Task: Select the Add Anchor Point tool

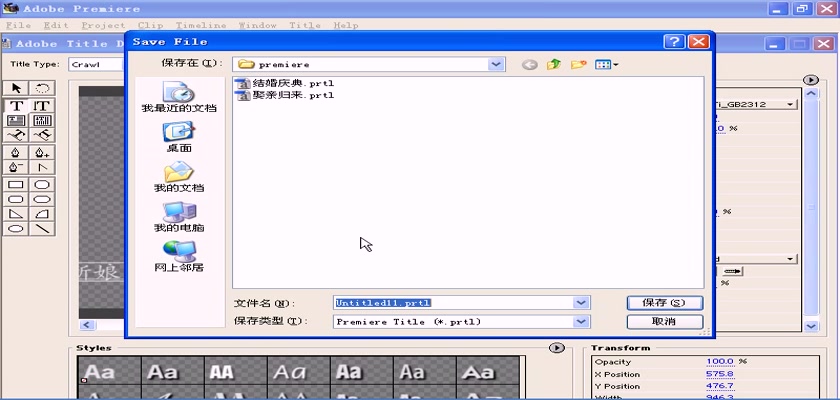Action: click(x=42, y=153)
